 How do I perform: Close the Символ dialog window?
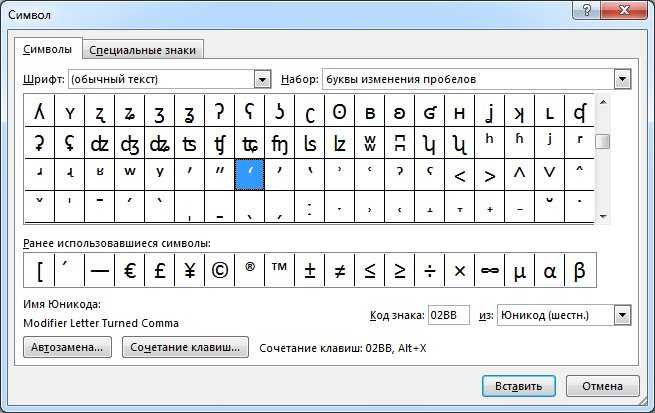click(624, 10)
